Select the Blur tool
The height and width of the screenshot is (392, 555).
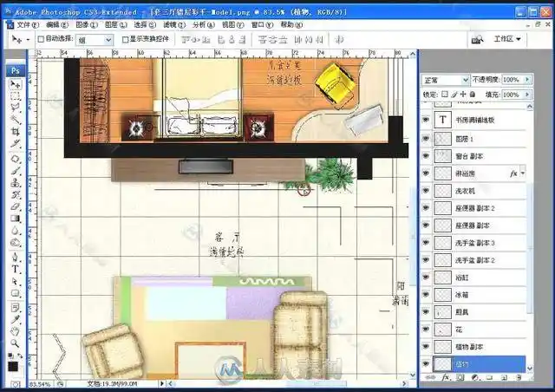tap(15, 230)
